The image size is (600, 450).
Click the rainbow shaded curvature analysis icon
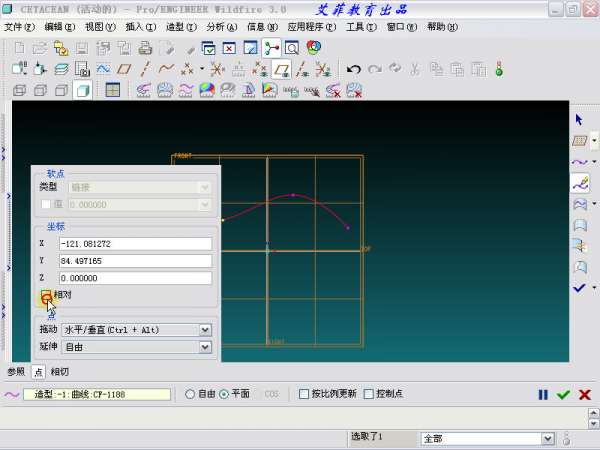(x=207, y=90)
